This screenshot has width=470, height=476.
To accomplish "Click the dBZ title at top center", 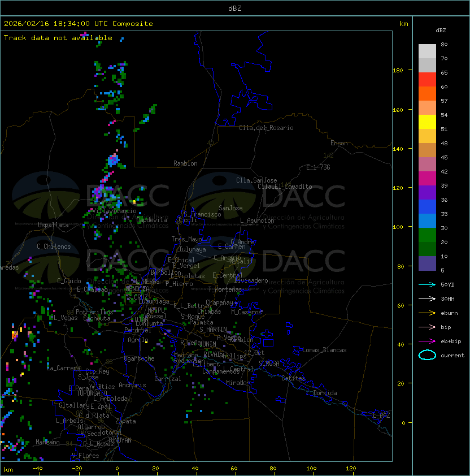I will 235,8.
